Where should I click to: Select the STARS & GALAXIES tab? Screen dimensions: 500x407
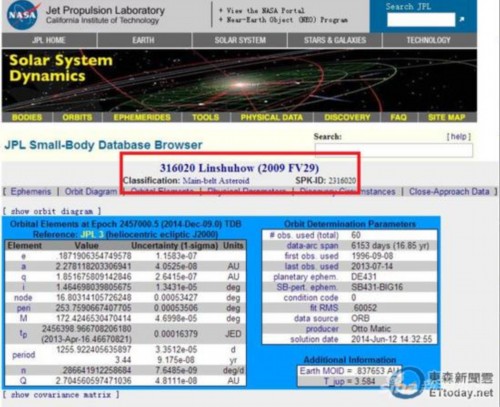click(x=335, y=40)
